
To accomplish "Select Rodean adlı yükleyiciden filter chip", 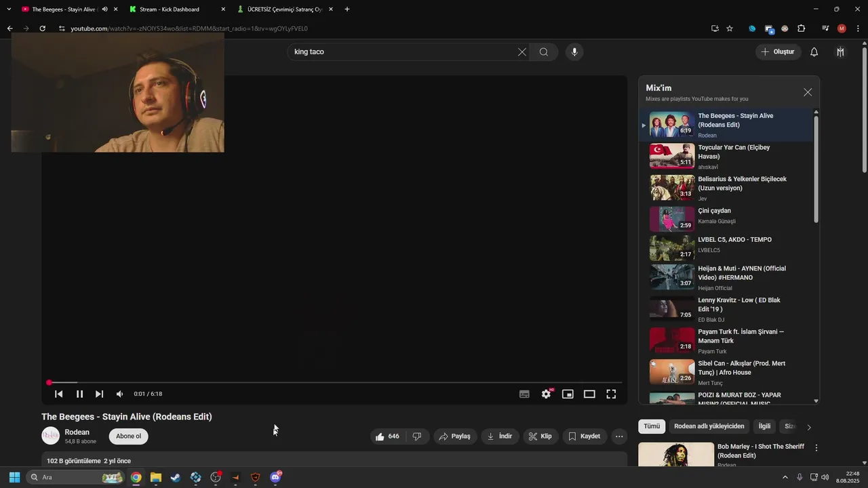I will pos(709,426).
